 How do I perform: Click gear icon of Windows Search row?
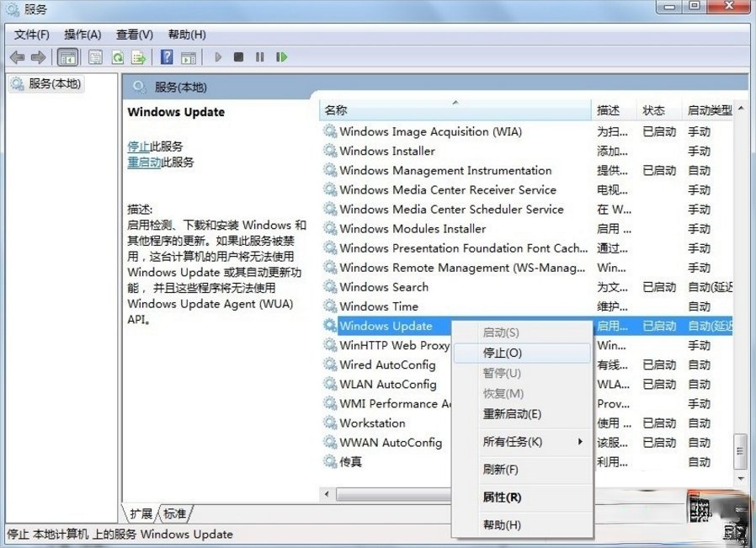pos(330,287)
